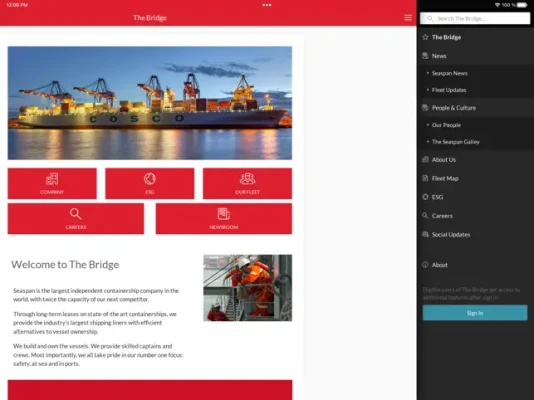This screenshot has height=400, width=534.
Task: Click the ESG tile label
Action: [150, 192]
